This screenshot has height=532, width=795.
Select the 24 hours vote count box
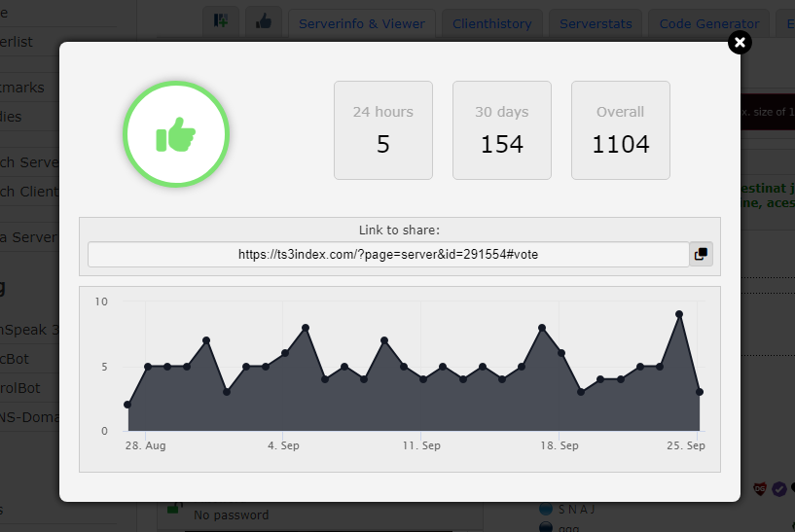pyautogui.click(x=382, y=130)
